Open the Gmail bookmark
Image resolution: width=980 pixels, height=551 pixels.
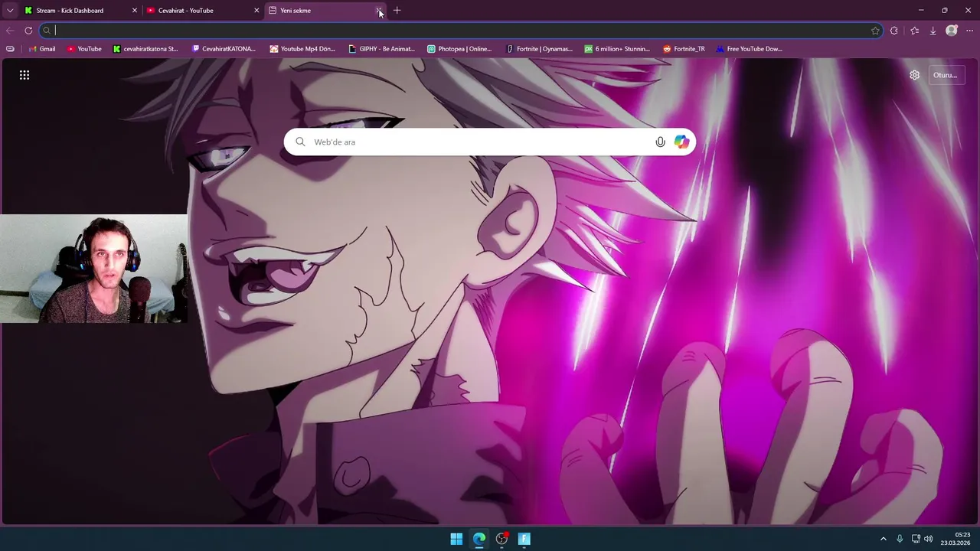coord(42,49)
